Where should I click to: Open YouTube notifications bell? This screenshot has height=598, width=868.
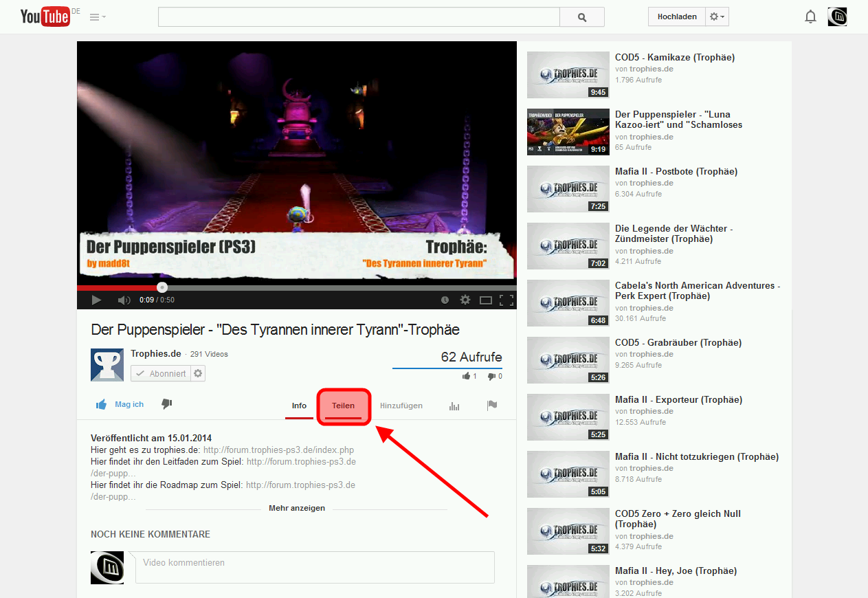[810, 16]
